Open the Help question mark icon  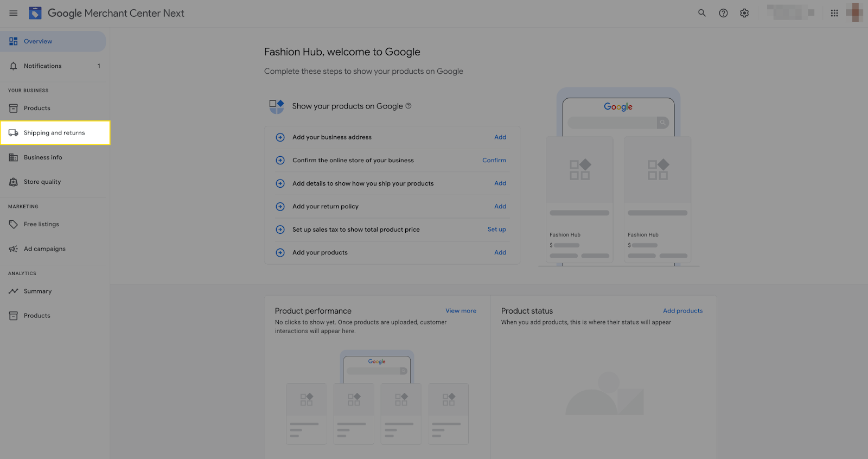(723, 13)
